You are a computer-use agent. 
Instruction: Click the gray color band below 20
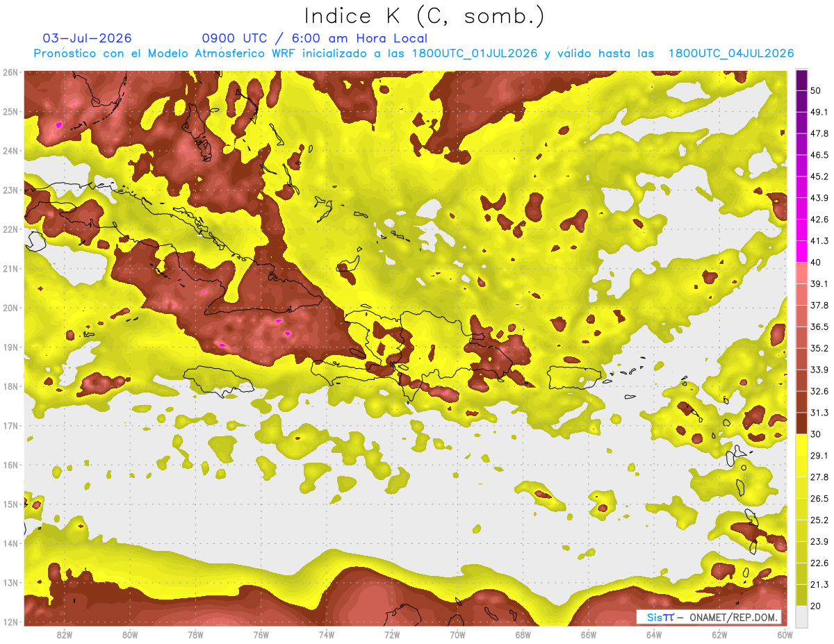click(x=801, y=617)
